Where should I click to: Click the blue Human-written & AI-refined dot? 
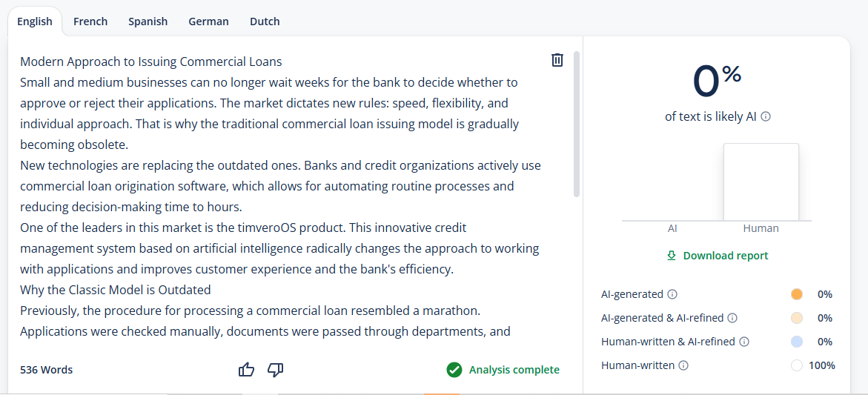pyautogui.click(x=797, y=342)
